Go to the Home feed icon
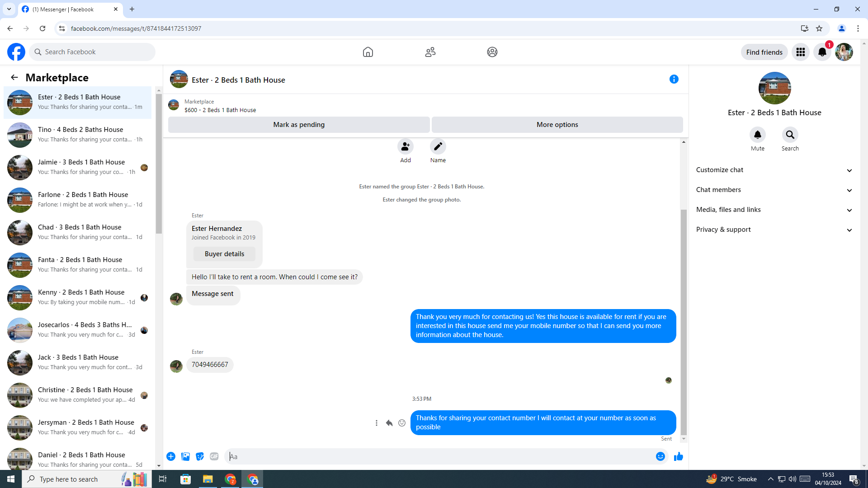The image size is (868, 488). pos(368,52)
